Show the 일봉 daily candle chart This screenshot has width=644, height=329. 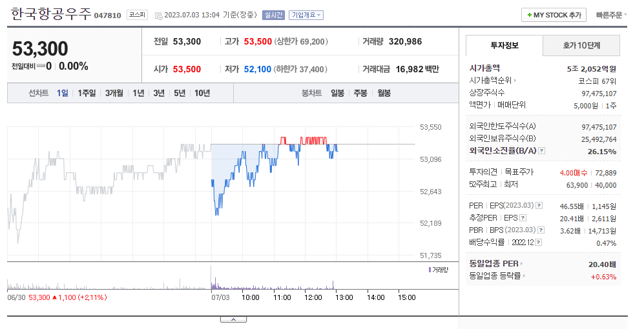338,93
